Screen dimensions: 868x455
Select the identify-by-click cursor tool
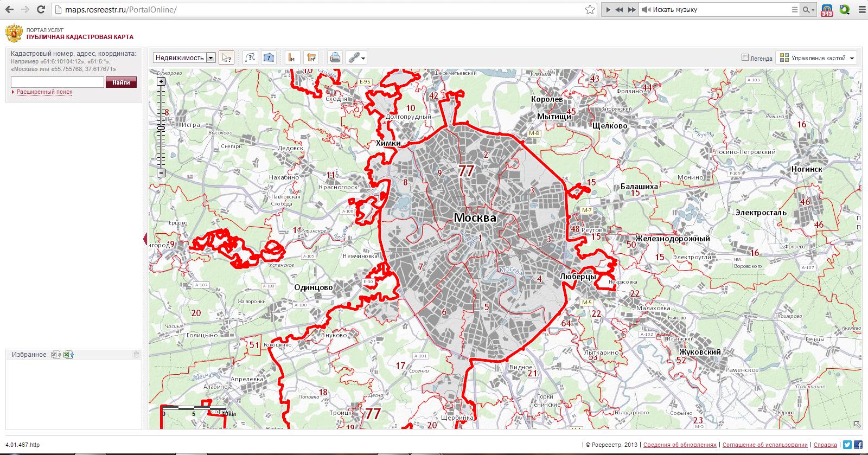[x=226, y=57]
